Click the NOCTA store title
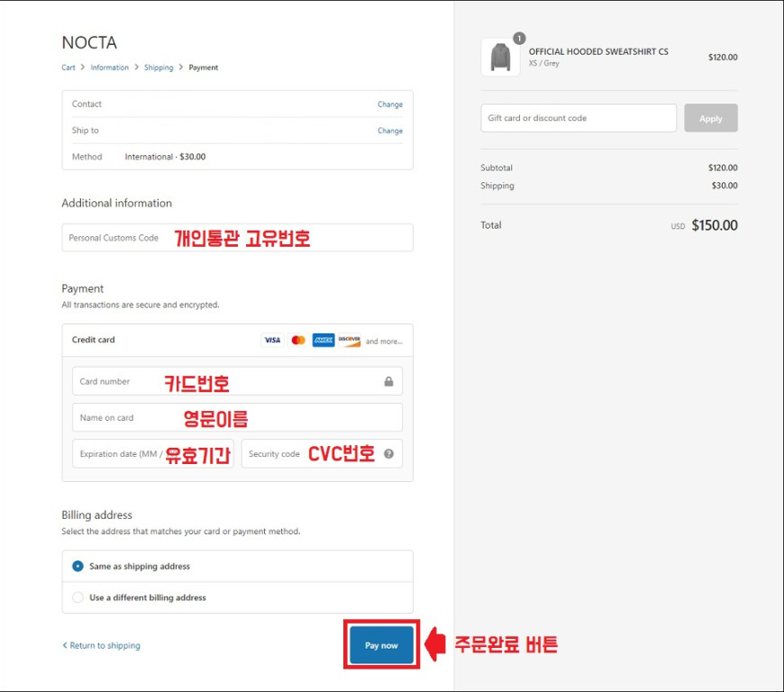 (x=89, y=43)
